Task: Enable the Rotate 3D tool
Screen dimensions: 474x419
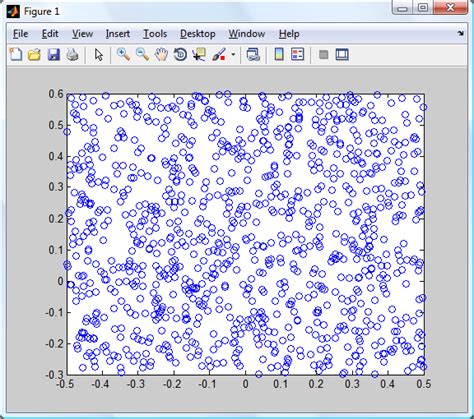Action: [x=180, y=54]
